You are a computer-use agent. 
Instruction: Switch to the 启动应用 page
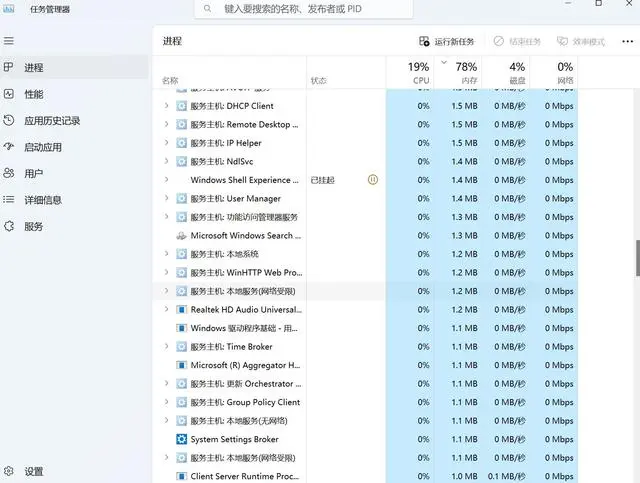tap(74, 147)
